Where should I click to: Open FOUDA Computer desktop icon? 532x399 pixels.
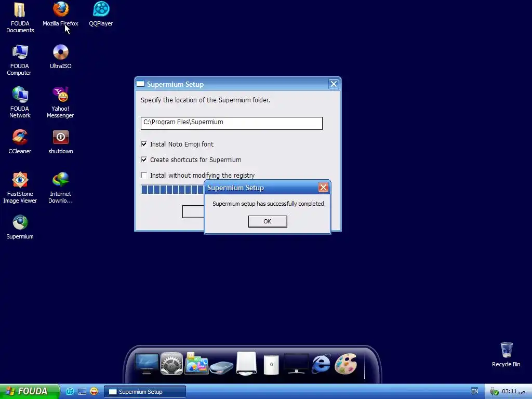19,60
